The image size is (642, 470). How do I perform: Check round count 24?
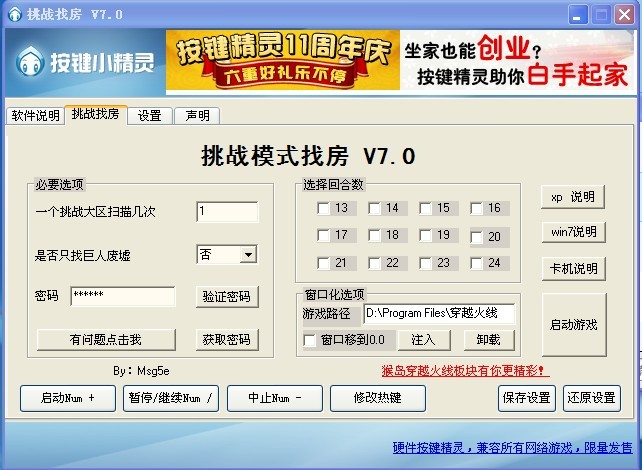pyautogui.click(x=476, y=263)
